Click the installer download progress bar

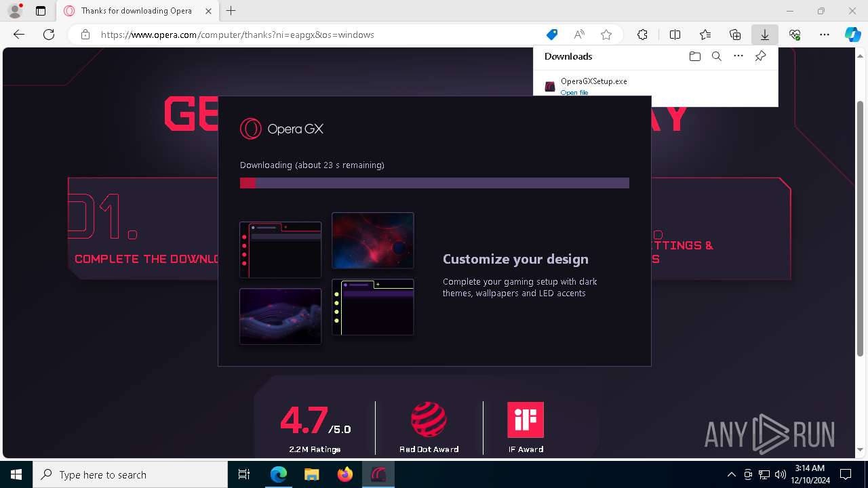coord(434,183)
